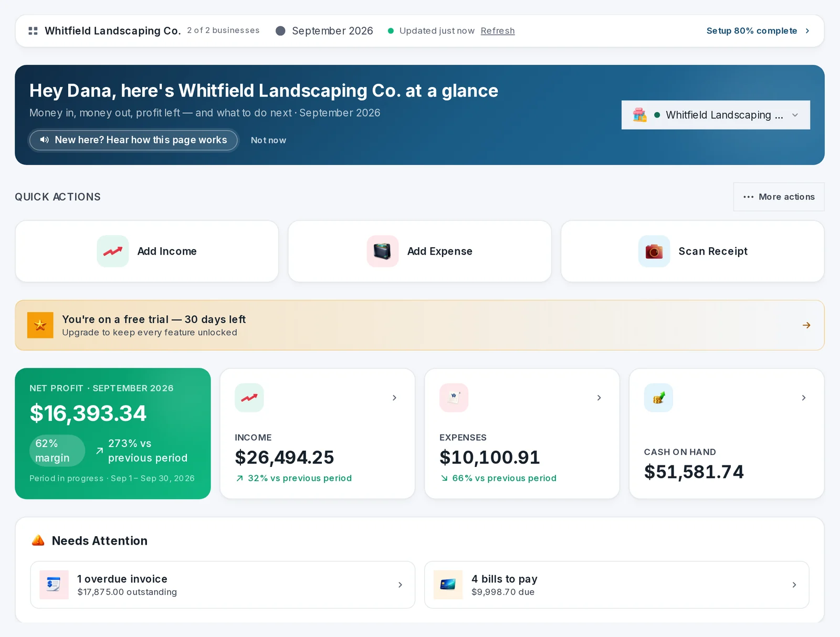
Task: Click the Add Income chart icon
Action: click(113, 251)
